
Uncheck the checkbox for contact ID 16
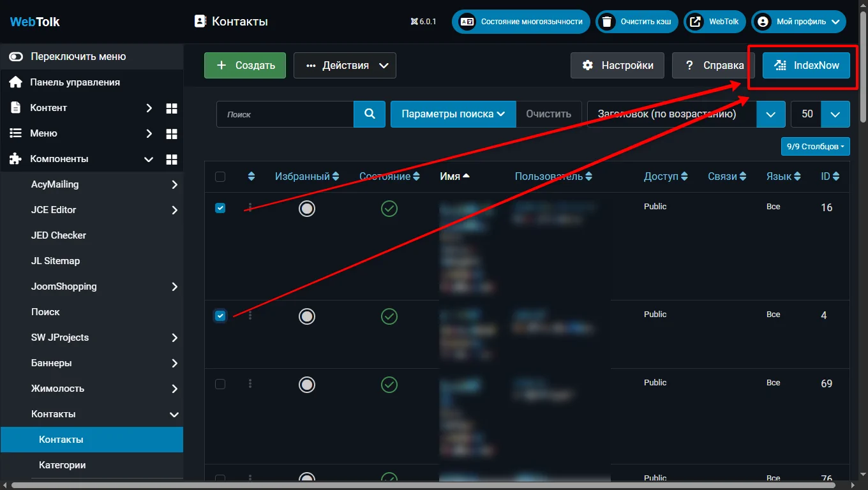[x=220, y=208]
